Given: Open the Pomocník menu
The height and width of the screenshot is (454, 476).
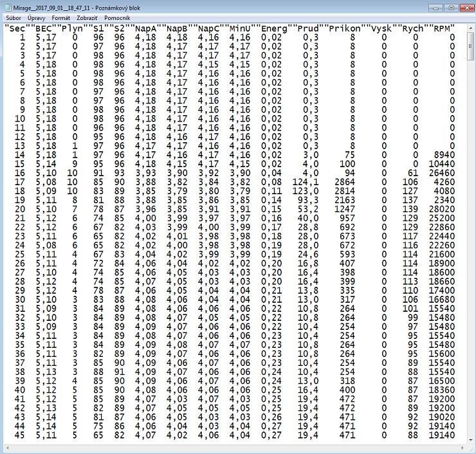Looking at the screenshot, I should pyautogui.click(x=117, y=18).
